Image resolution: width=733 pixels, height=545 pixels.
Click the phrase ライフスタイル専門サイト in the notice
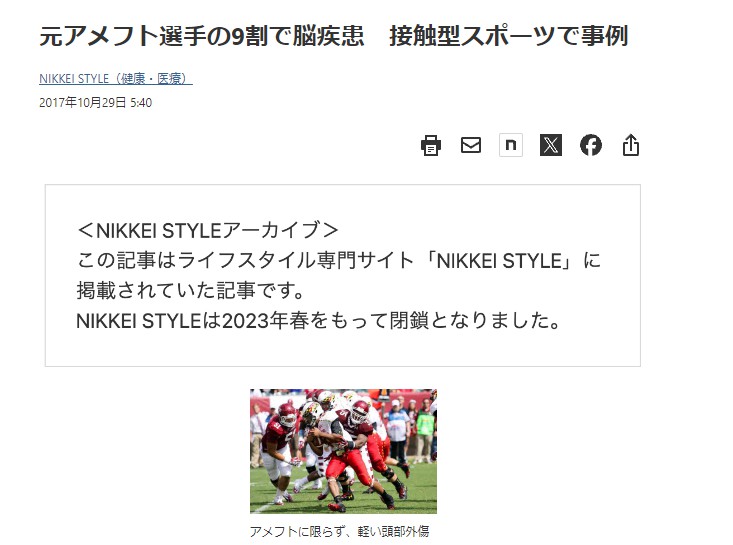tap(296, 260)
